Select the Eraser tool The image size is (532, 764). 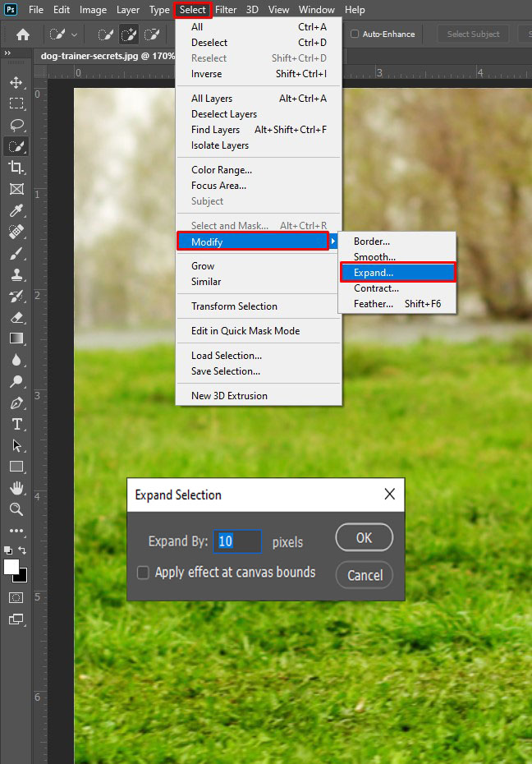(x=16, y=317)
